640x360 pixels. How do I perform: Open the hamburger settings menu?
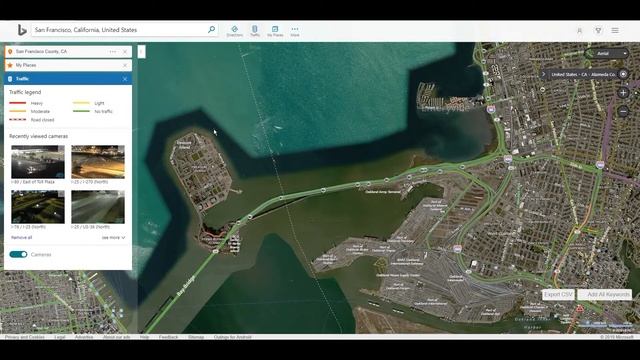[615, 30]
